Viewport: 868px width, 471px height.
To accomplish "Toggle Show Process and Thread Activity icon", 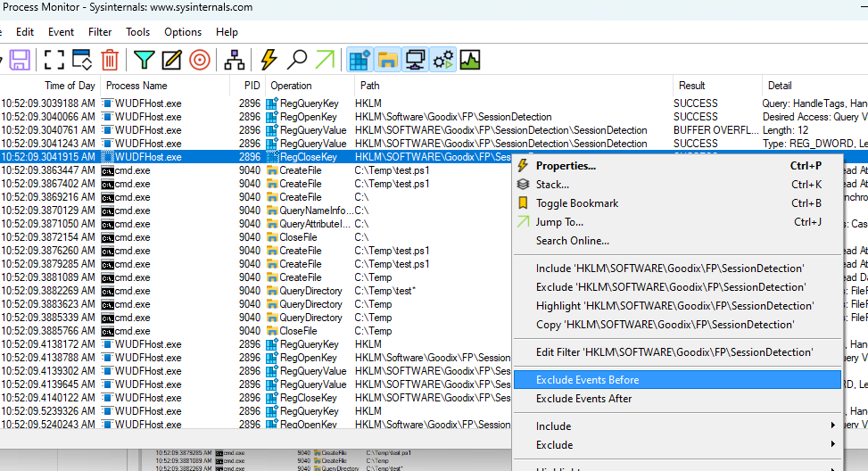I will point(442,60).
